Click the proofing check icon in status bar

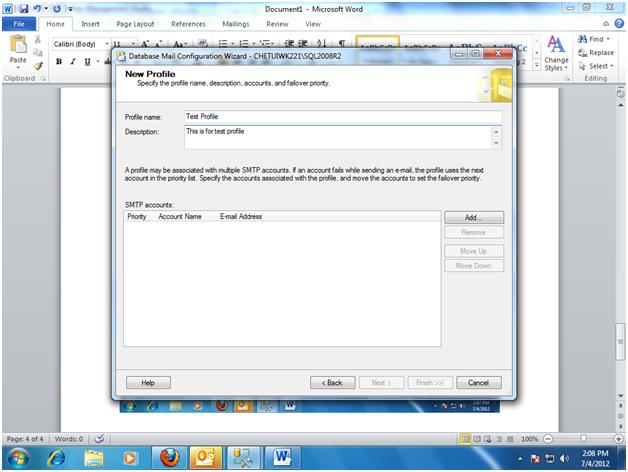[99, 439]
